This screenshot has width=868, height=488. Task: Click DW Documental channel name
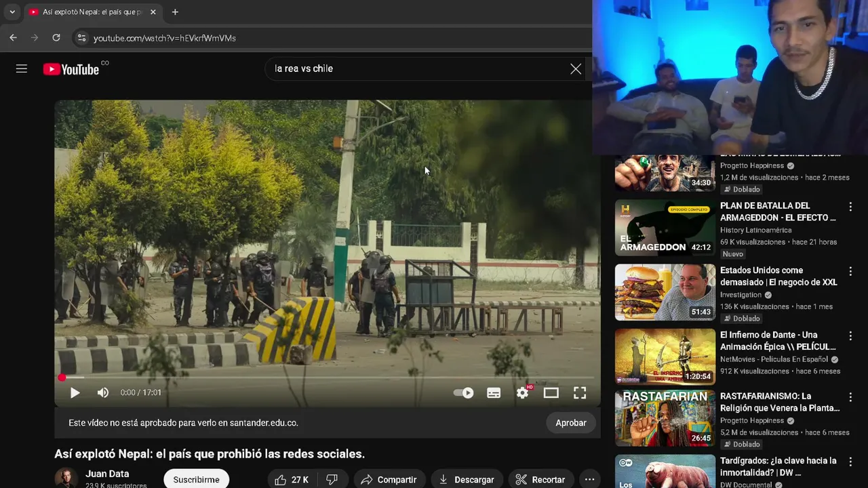[x=746, y=485]
